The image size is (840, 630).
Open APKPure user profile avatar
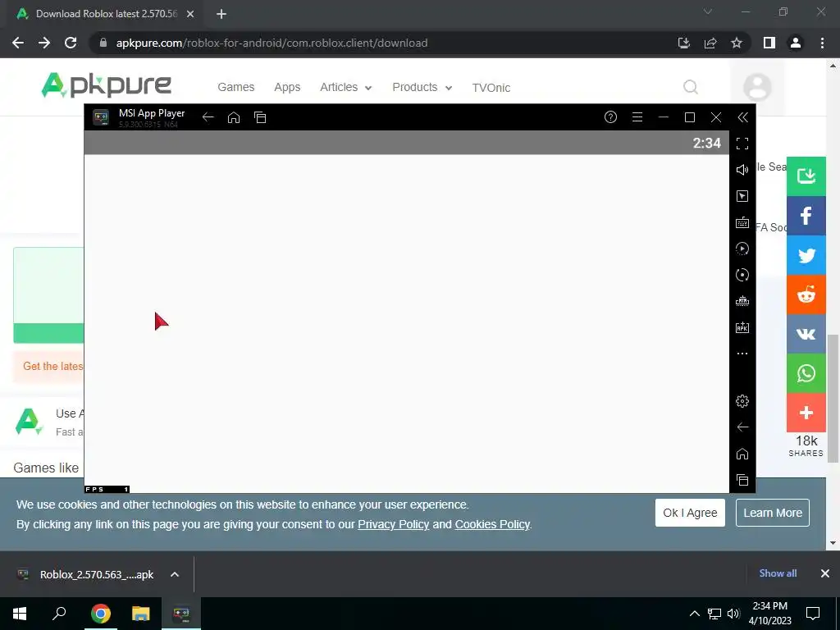pos(757,87)
